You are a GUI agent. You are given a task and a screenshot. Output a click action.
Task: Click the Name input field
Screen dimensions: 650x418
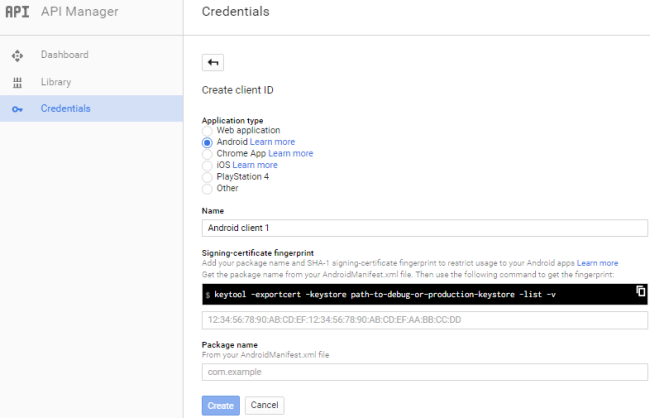coord(425,228)
